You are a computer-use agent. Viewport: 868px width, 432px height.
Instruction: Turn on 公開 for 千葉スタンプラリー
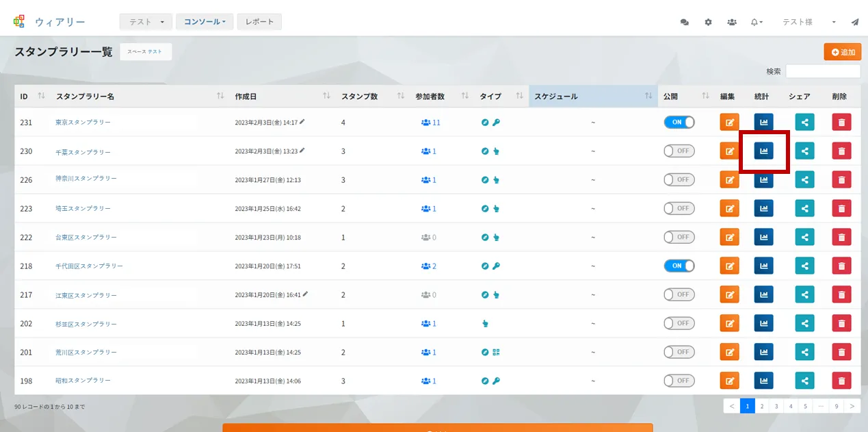[x=679, y=151]
